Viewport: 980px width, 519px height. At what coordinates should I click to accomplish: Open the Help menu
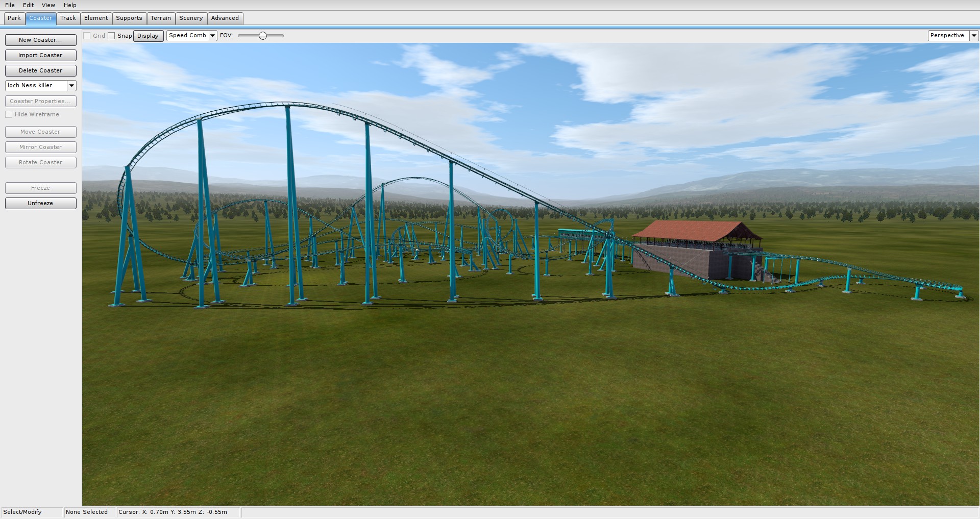point(70,5)
